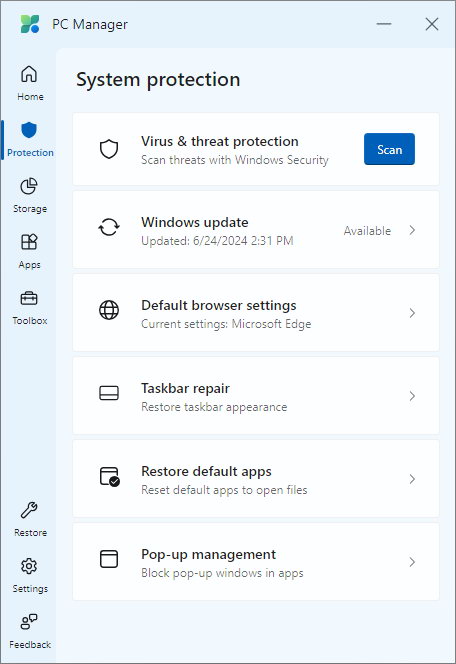The height and width of the screenshot is (664, 456).
Task: Open the Home sidebar icon
Action: click(29, 74)
